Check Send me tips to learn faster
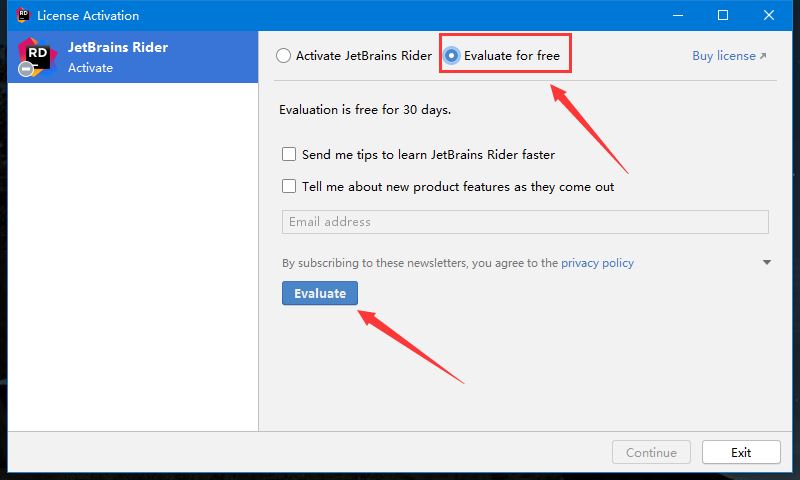Screen dimensions: 800x480 (x=289, y=154)
